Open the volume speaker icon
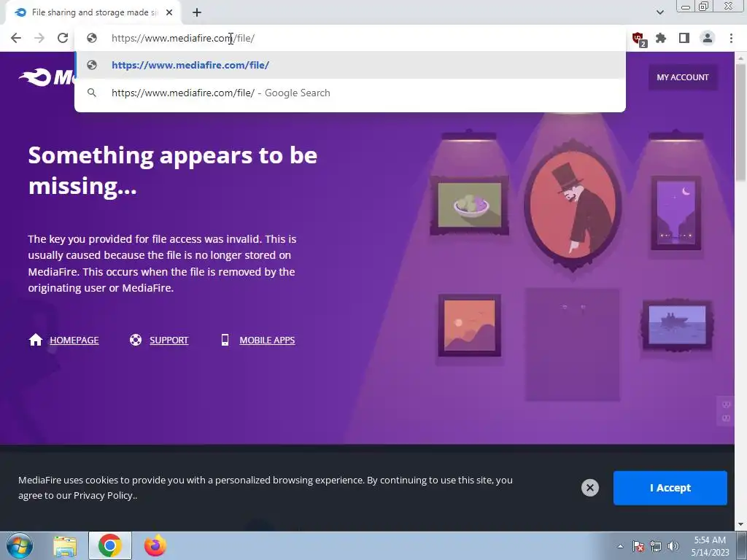Viewport: 747px width, 560px height. (673, 546)
